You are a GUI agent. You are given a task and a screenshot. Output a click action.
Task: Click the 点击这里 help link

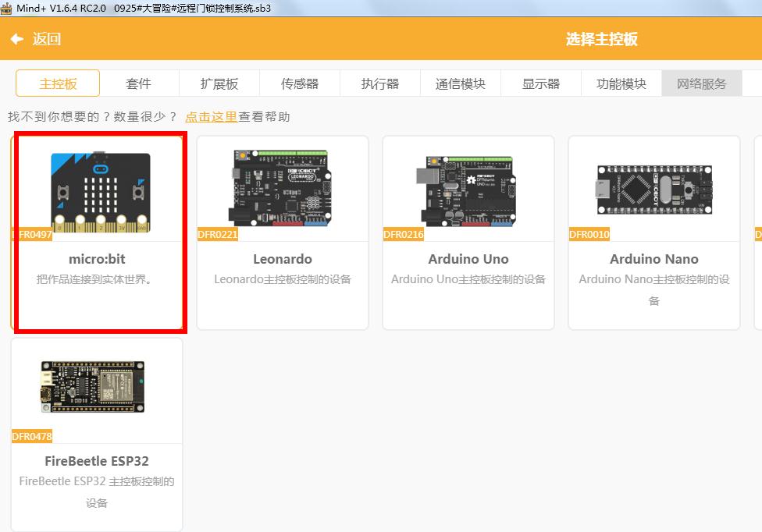(x=211, y=117)
